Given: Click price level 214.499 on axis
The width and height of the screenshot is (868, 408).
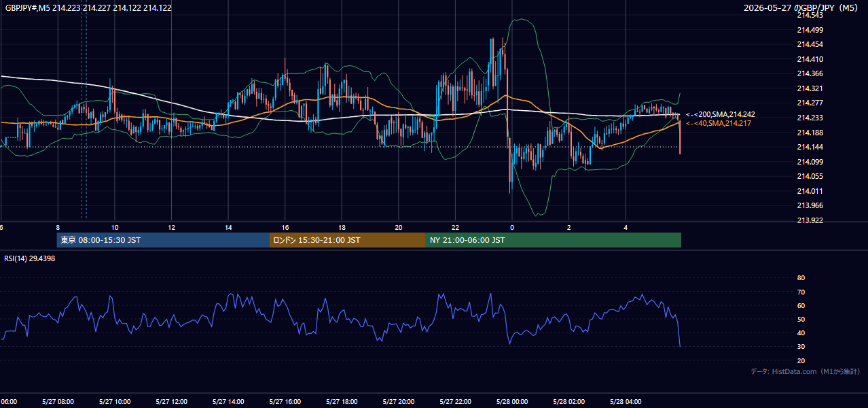Looking at the screenshot, I should [x=810, y=30].
